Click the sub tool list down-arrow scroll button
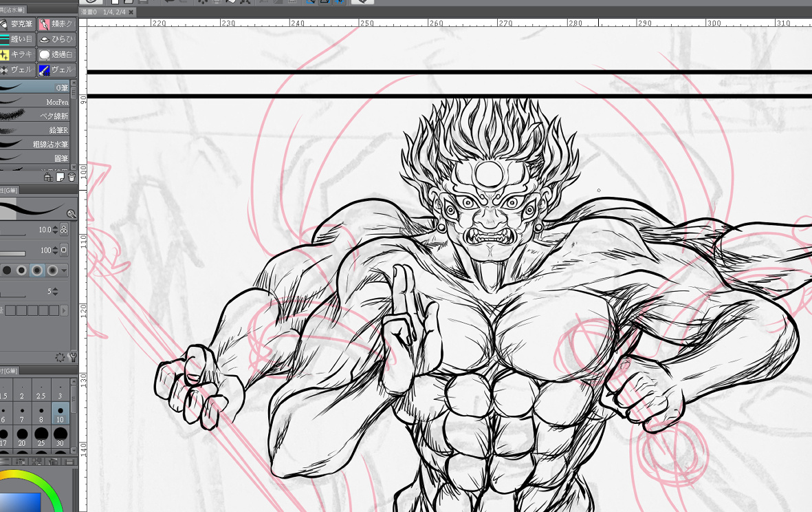Screen dimensions: 812x512 pyautogui.click(x=74, y=167)
